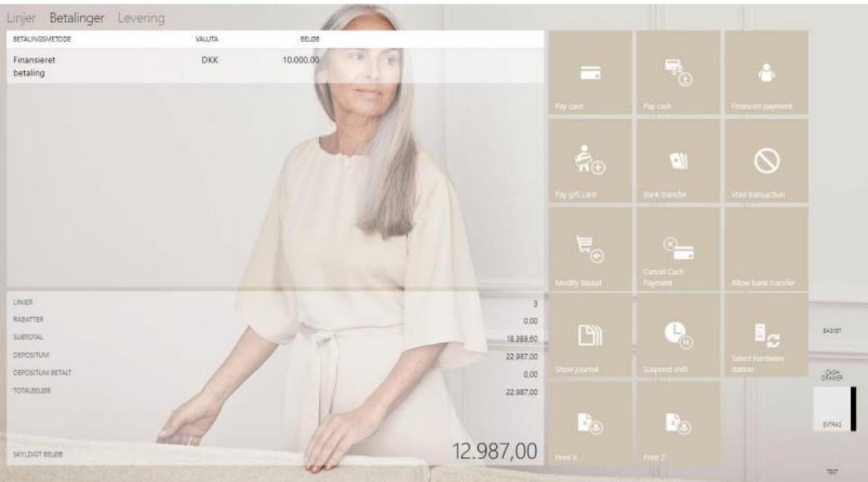Image resolution: width=868 pixels, height=482 pixels.
Task: Choose the Financed payment tile
Action: click(766, 73)
